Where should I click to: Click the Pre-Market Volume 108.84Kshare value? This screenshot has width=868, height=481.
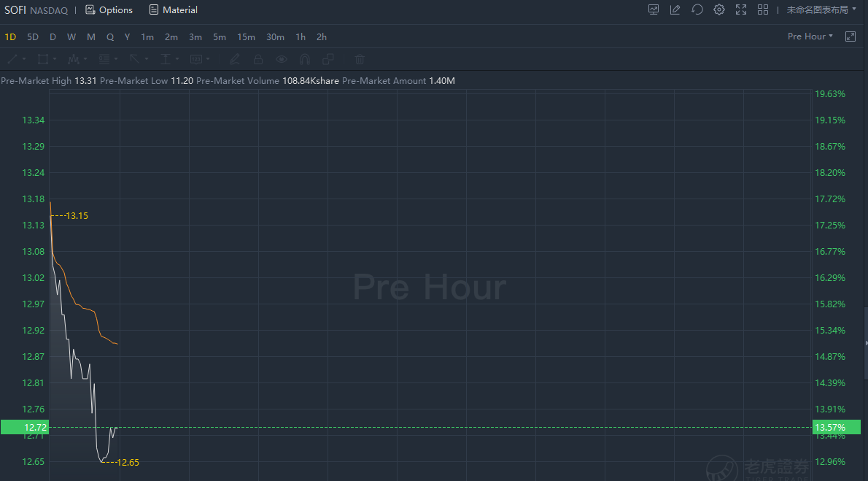coord(311,81)
